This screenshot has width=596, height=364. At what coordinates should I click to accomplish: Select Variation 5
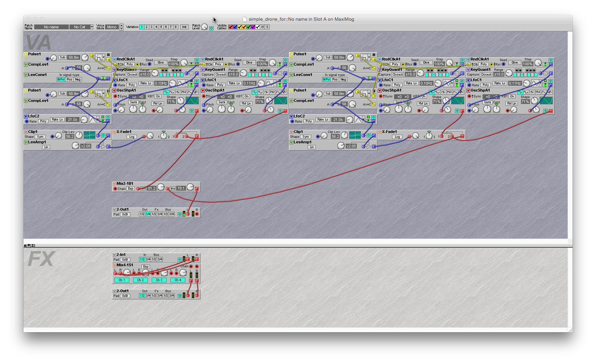point(161,27)
